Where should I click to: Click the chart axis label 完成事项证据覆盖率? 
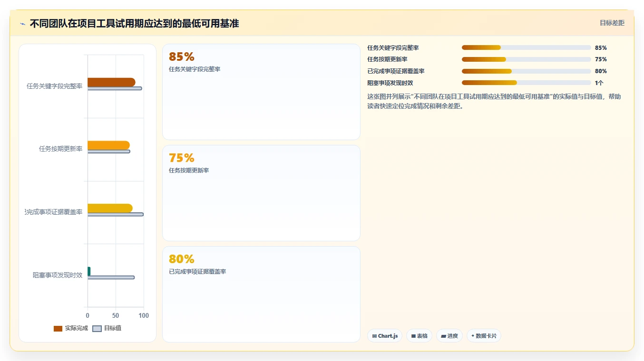click(x=54, y=212)
